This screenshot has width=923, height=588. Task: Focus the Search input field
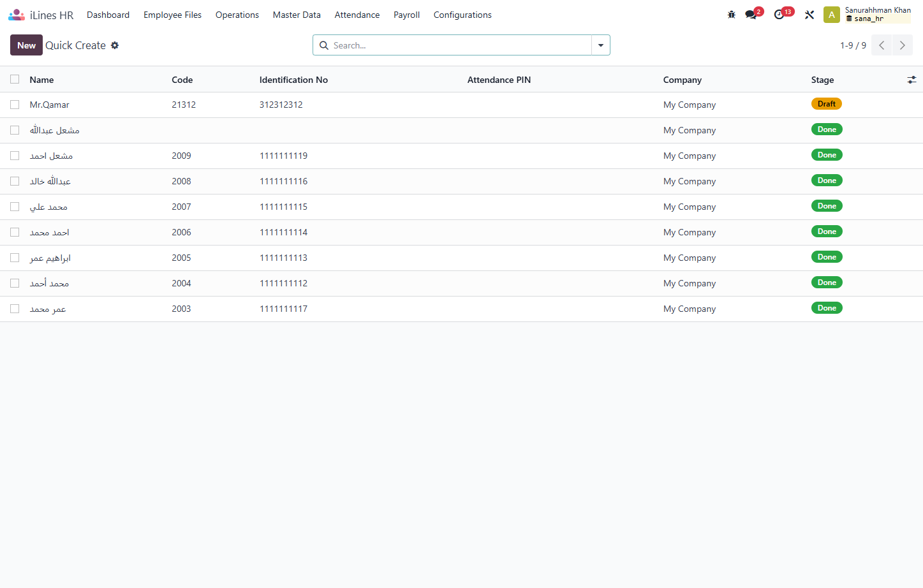point(461,45)
